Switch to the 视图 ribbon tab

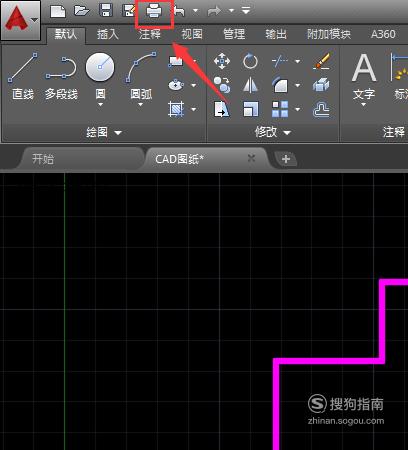[x=192, y=34]
